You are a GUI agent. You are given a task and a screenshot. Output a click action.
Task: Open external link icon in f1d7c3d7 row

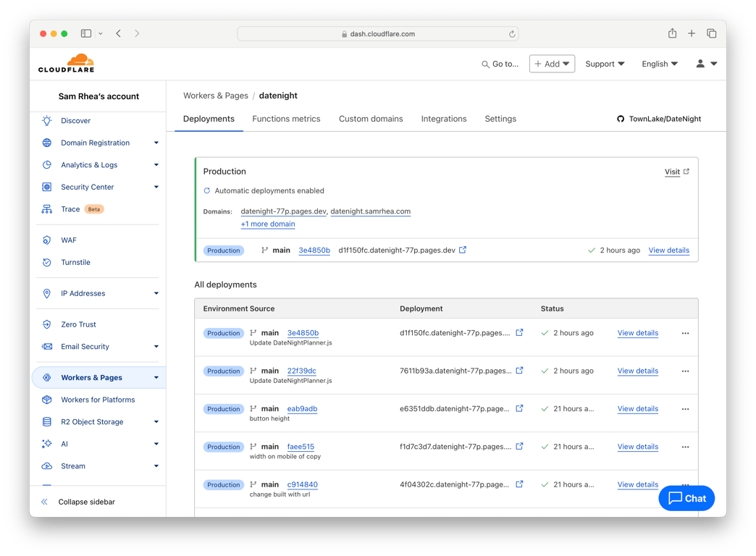pos(519,447)
